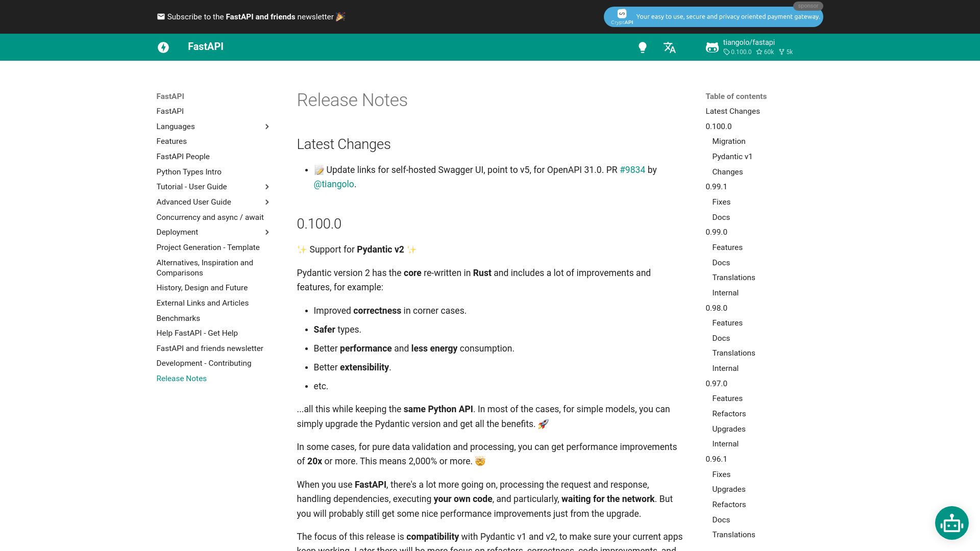Jump to Changes under 0.100.0
This screenshot has height=551, width=980.
[727, 172]
